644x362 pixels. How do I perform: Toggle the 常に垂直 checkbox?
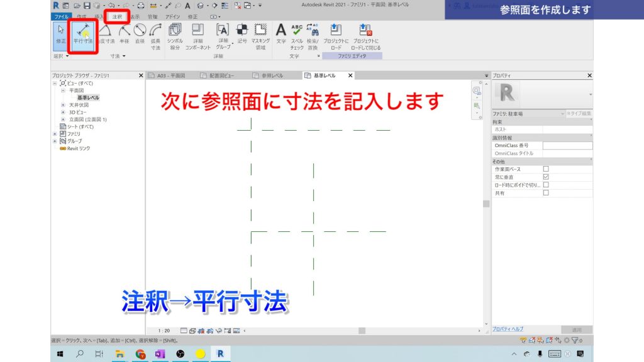coord(546,177)
